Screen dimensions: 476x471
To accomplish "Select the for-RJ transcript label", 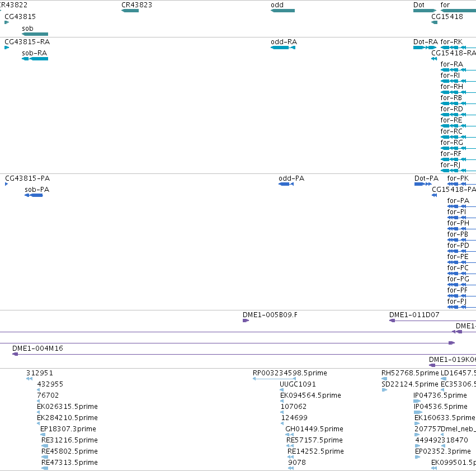I will coord(450,165).
